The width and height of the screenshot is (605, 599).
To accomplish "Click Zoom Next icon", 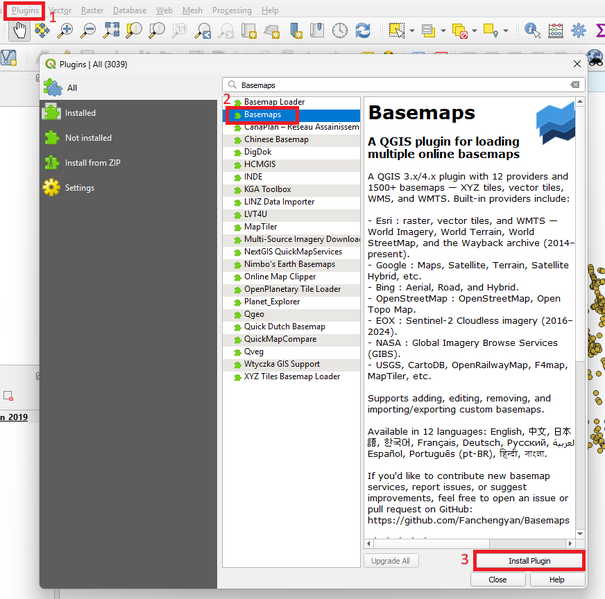I will [x=226, y=30].
